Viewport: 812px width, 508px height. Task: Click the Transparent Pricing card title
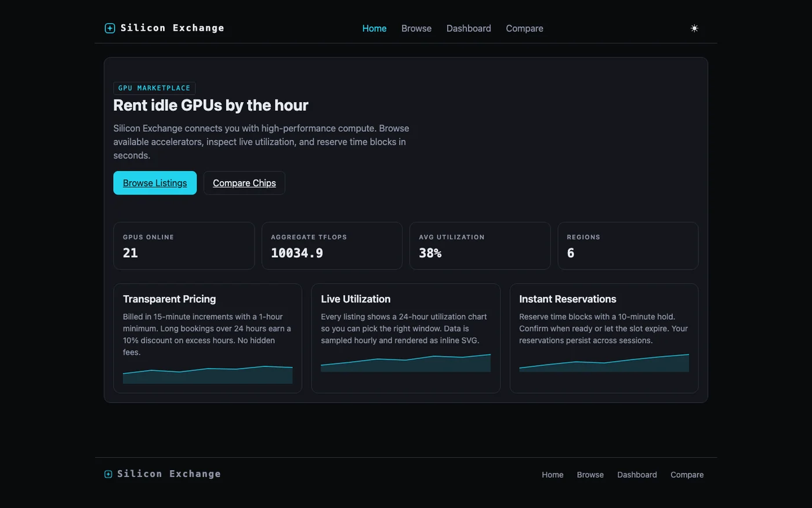[169, 299]
